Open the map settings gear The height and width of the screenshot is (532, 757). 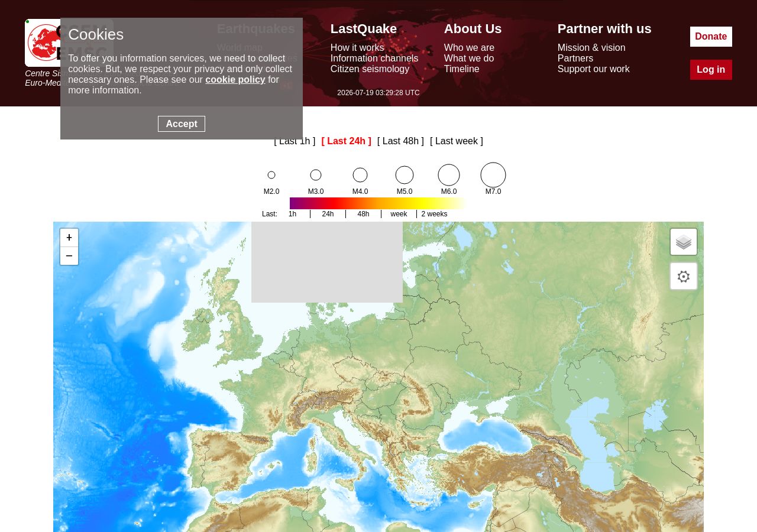(684, 276)
